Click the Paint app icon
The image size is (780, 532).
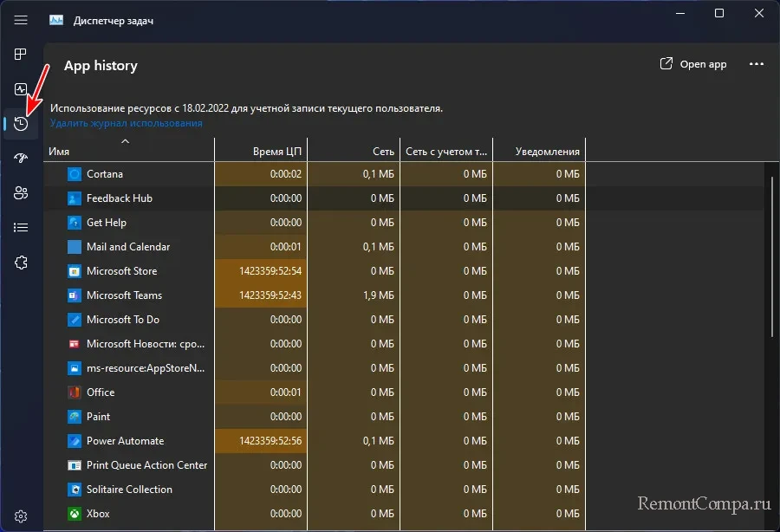tap(75, 417)
